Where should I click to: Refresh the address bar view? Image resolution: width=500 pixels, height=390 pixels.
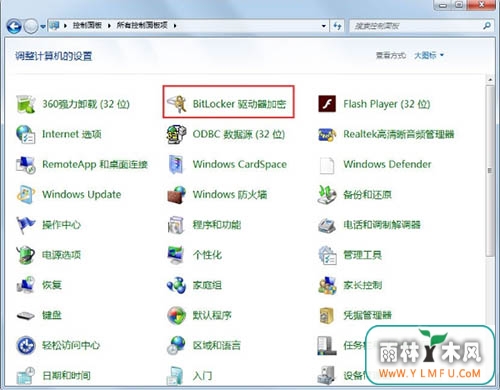pos(337,26)
